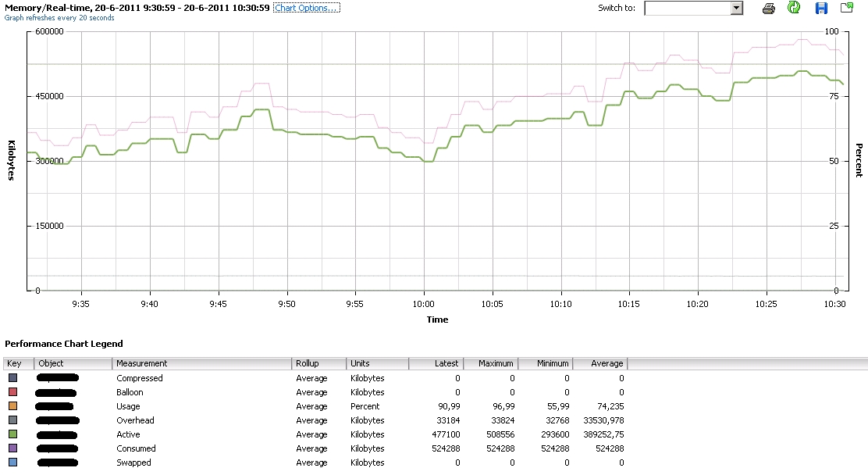The image size is (868, 475).
Task: Click the Active green key swatch
Action: [x=12, y=434]
